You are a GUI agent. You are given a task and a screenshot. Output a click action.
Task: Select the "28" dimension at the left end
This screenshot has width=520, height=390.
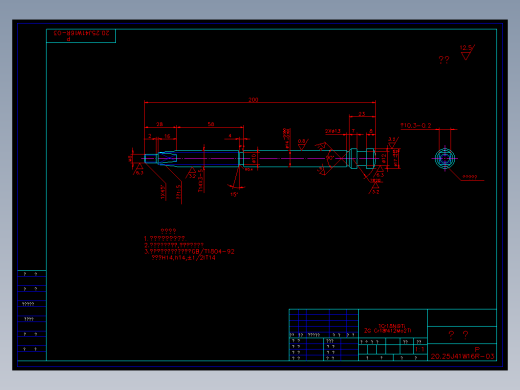pyautogui.click(x=160, y=124)
